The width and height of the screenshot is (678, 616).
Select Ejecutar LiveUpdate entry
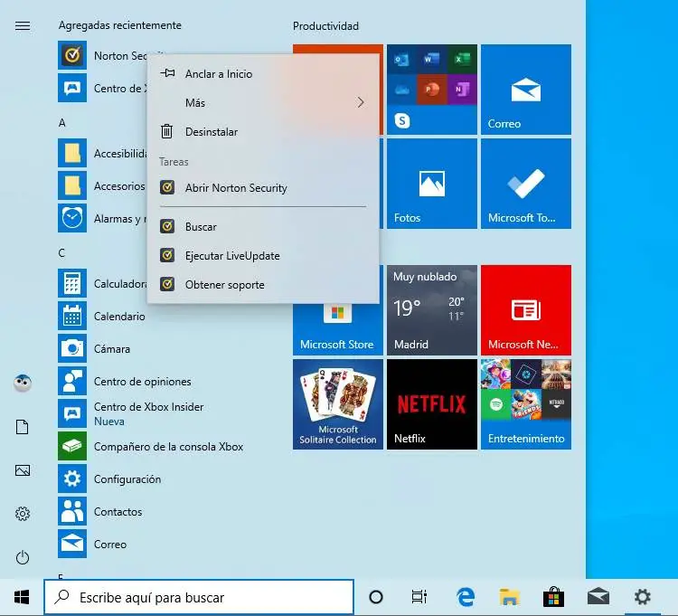[263, 256]
